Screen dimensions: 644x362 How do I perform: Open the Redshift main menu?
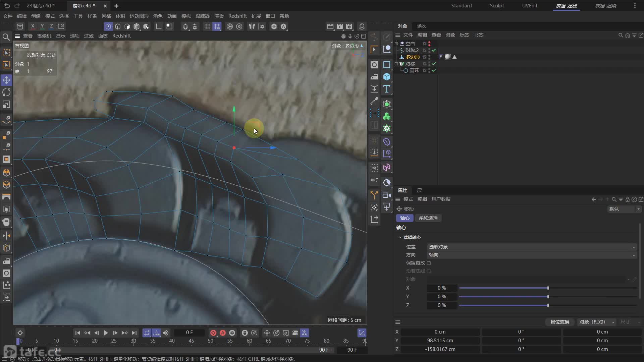point(237,16)
